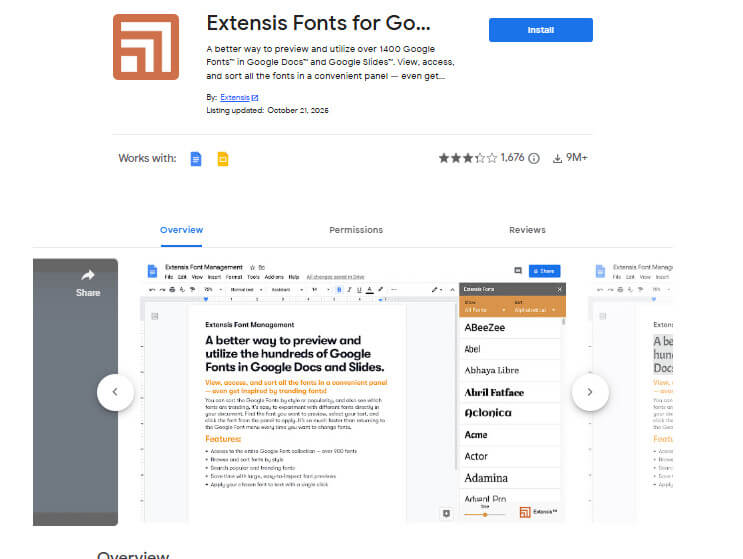
Task: Click the rating info icon beside 1,676
Action: [x=534, y=158]
